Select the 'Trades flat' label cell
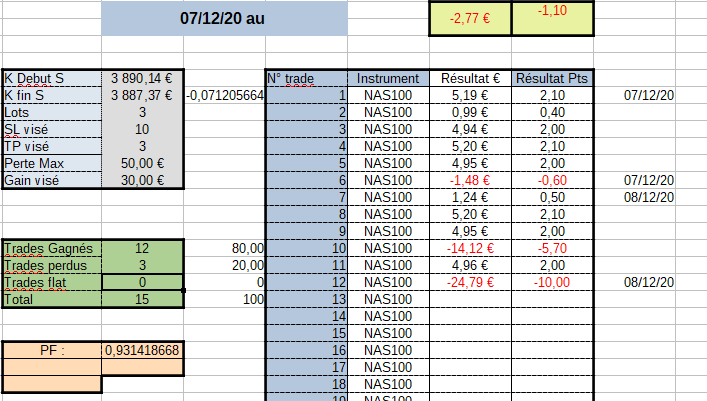The image size is (707, 401). click(x=52, y=282)
